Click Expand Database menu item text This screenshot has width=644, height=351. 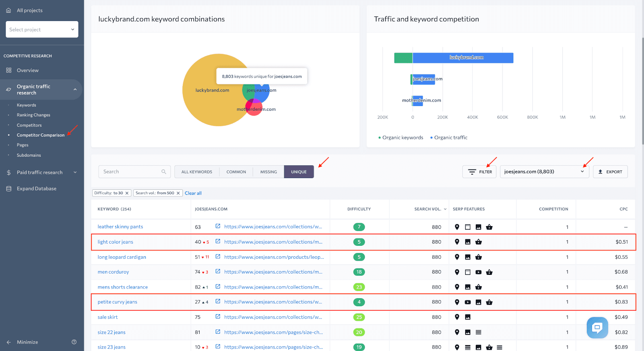(x=37, y=189)
